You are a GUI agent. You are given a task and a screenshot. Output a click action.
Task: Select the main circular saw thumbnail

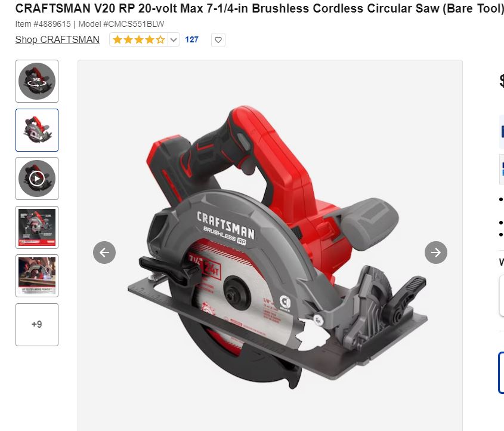tap(37, 130)
